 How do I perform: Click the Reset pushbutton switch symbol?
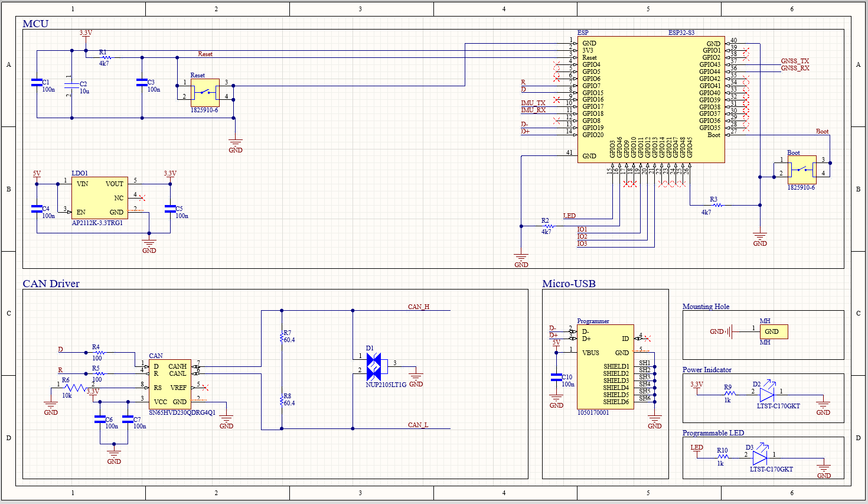[x=205, y=93]
